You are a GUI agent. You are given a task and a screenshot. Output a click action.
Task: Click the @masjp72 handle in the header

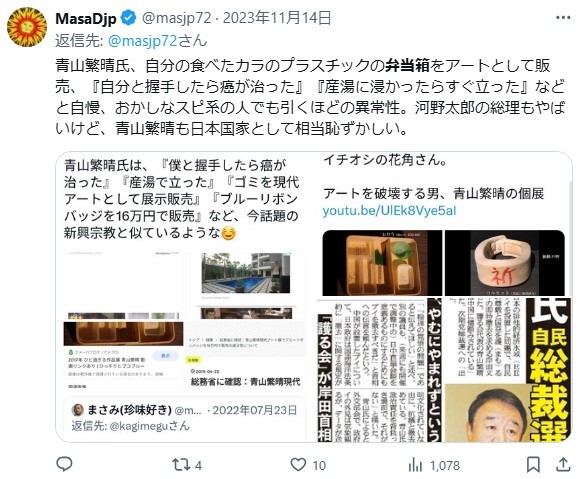coord(176,18)
